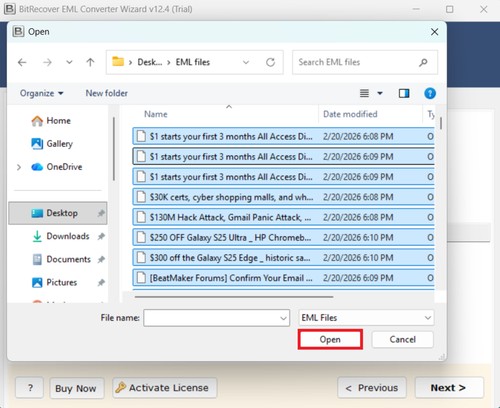The width and height of the screenshot is (500, 408).
Task: Click the key icon on Activate License
Action: tap(120, 387)
